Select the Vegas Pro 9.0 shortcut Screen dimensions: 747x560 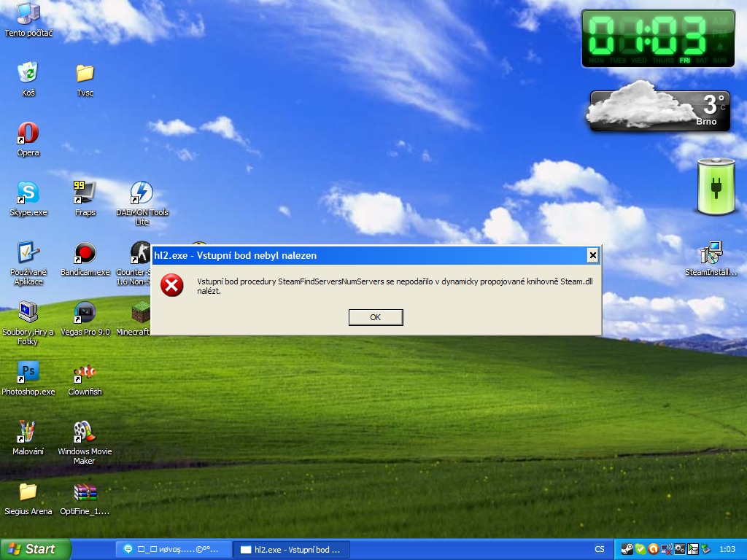(x=85, y=319)
